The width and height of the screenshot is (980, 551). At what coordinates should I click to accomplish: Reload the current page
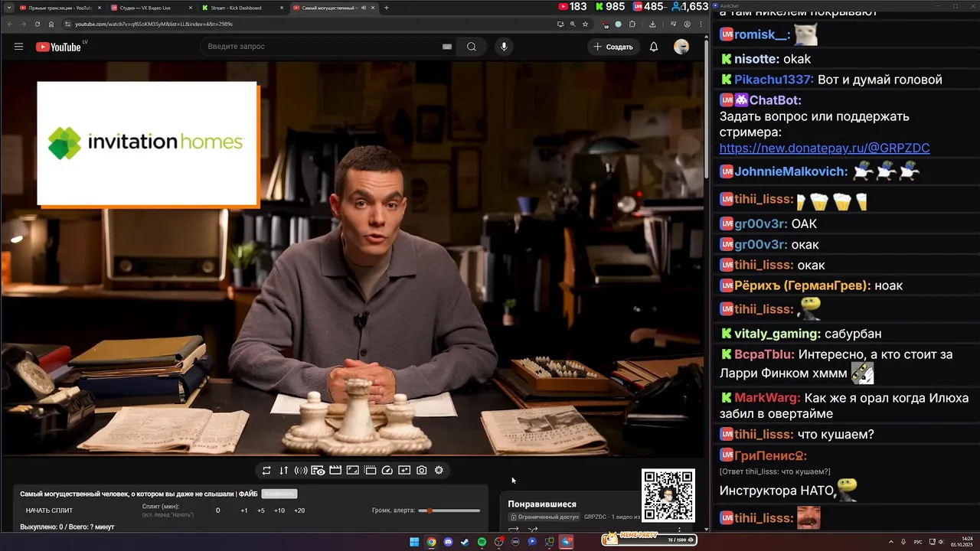pyautogui.click(x=38, y=24)
